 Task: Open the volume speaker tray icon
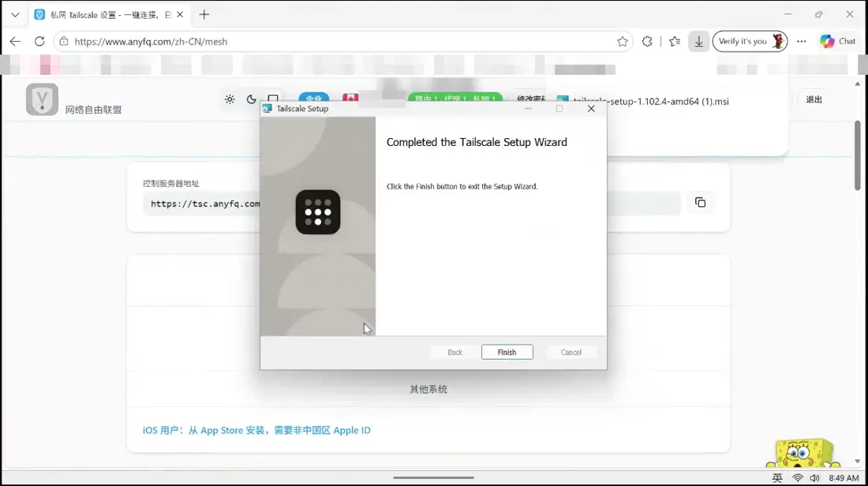[x=814, y=477]
